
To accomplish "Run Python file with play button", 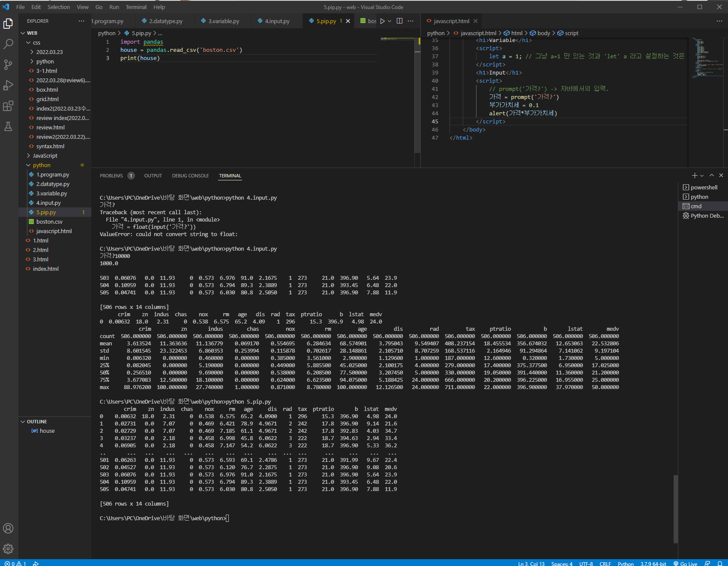I will pos(382,21).
